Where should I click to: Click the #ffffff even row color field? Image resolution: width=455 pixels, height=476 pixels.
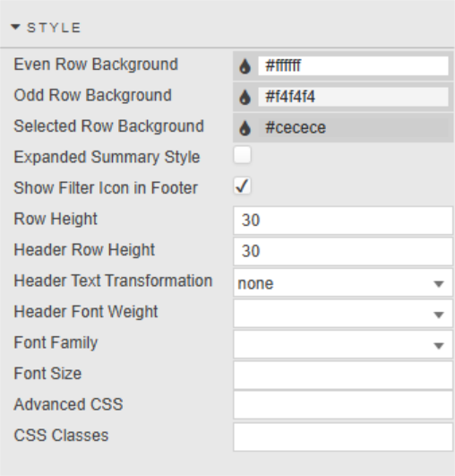(x=353, y=65)
